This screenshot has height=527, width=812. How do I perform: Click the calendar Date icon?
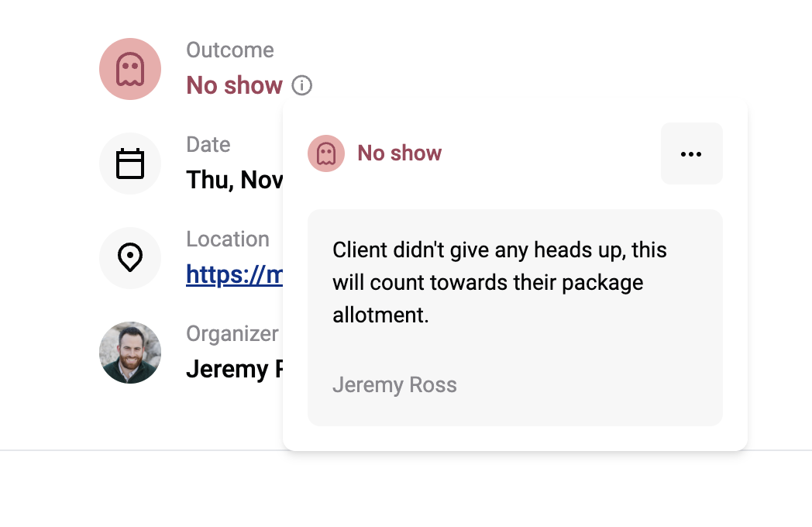130,164
